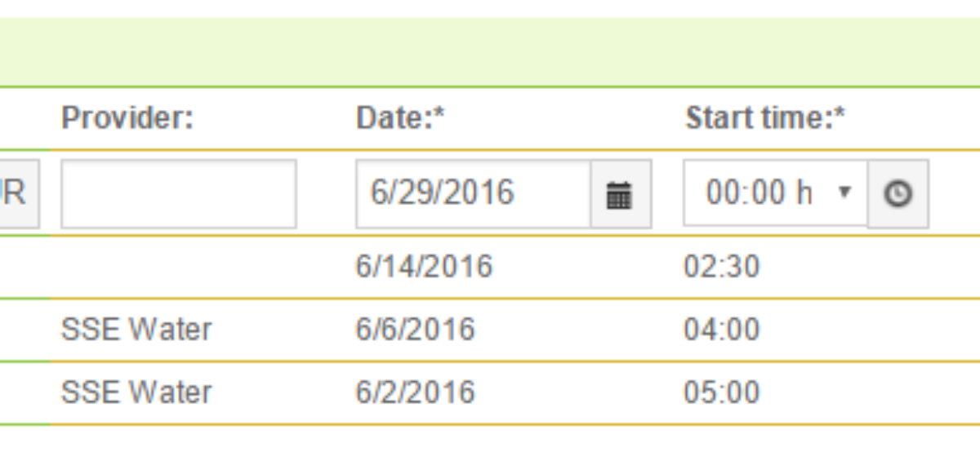The image size is (980, 461).
Task: Expand the 00:00 h start time dropdown
Action: [x=776, y=193]
